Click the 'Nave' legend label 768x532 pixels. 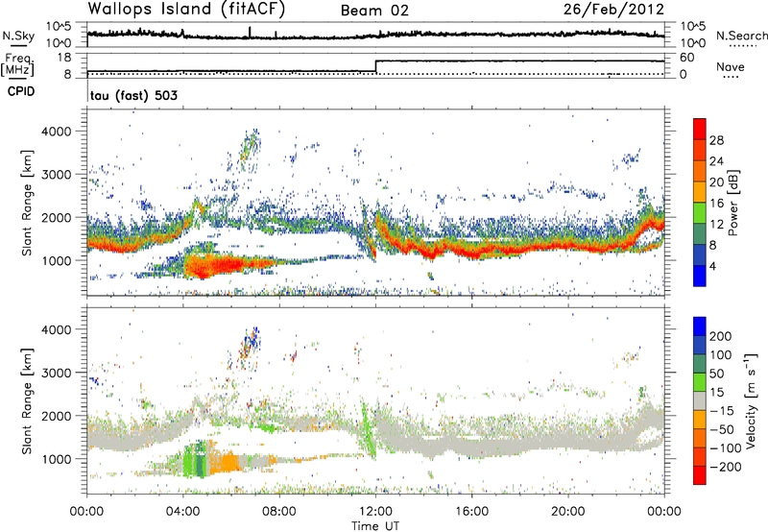[731, 66]
